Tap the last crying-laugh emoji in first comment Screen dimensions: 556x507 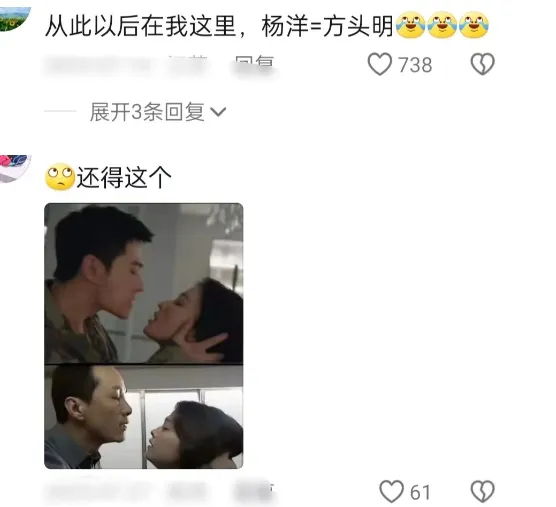pos(474,24)
